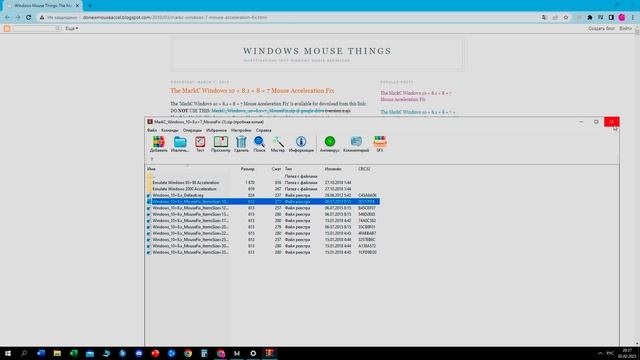The width and height of the screenshot is (640, 360).
Task: Select folder Emulate Windows 2000 Acceleration
Action: (263, 189)
